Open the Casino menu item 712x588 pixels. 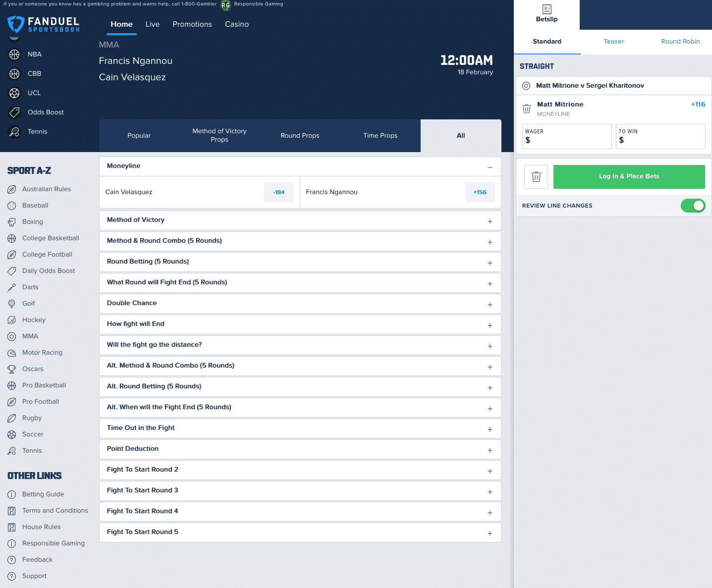[237, 24]
